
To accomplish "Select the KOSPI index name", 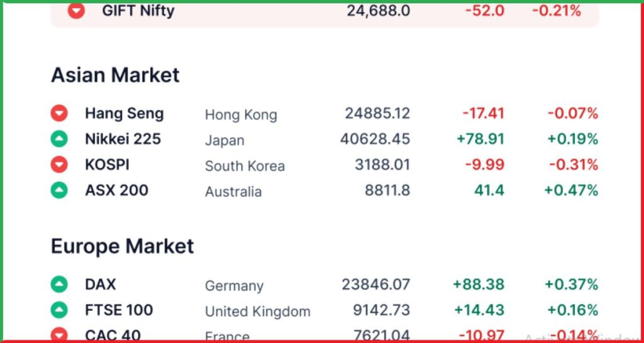I will tap(107, 165).
